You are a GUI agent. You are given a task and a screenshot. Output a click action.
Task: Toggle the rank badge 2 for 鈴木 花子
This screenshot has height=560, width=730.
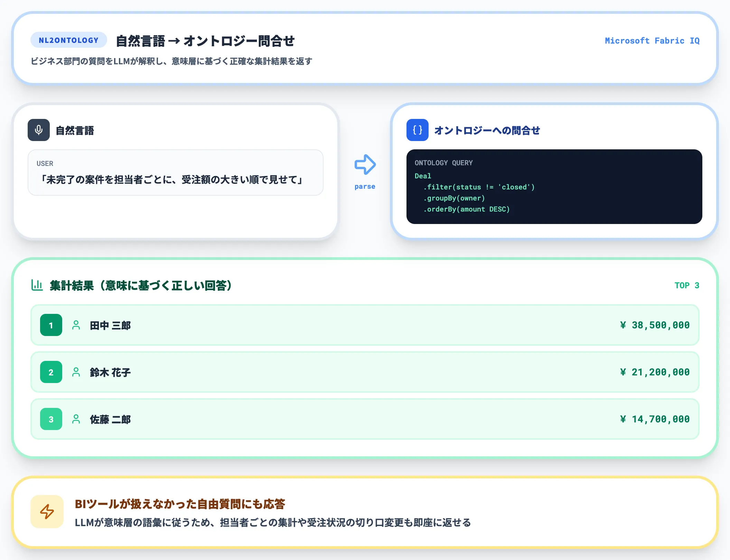pyautogui.click(x=50, y=372)
